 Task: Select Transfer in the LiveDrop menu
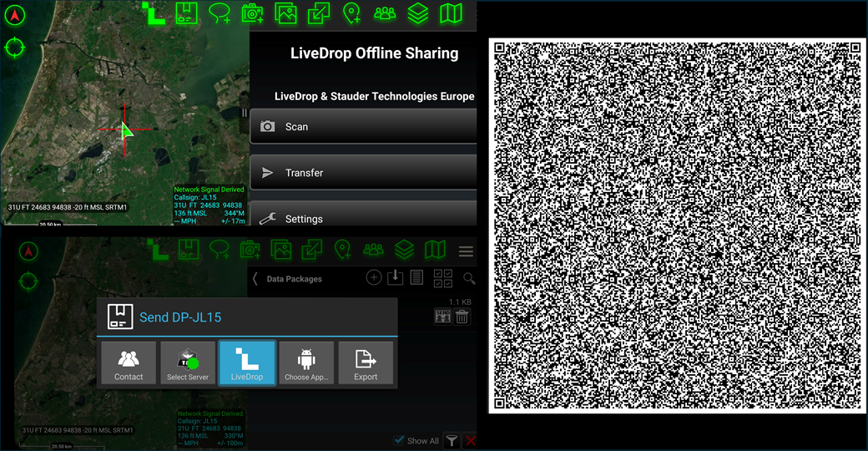pos(363,173)
